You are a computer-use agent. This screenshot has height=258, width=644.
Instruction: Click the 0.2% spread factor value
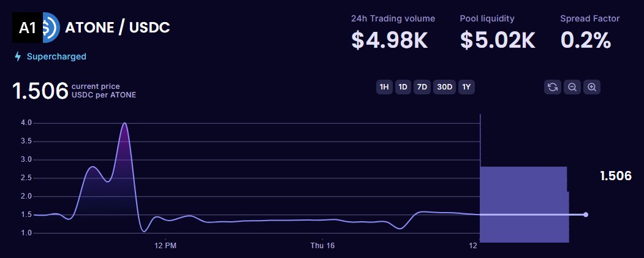click(586, 40)
